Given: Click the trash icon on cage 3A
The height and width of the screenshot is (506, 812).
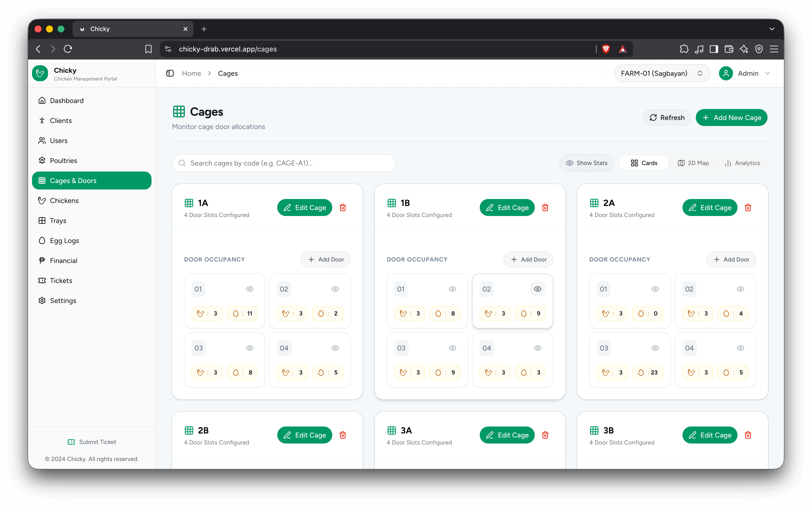Looking at the screenshot, I should click(x=545, y=435).
